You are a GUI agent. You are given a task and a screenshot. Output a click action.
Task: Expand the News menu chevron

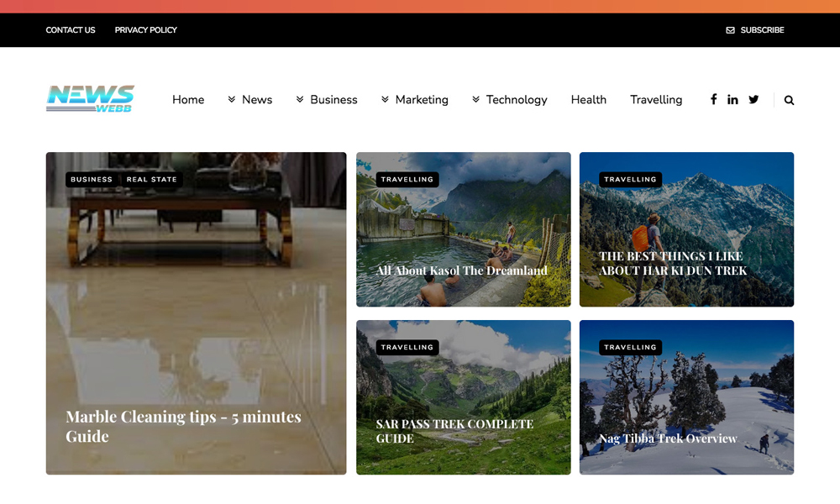click(231, 99)
